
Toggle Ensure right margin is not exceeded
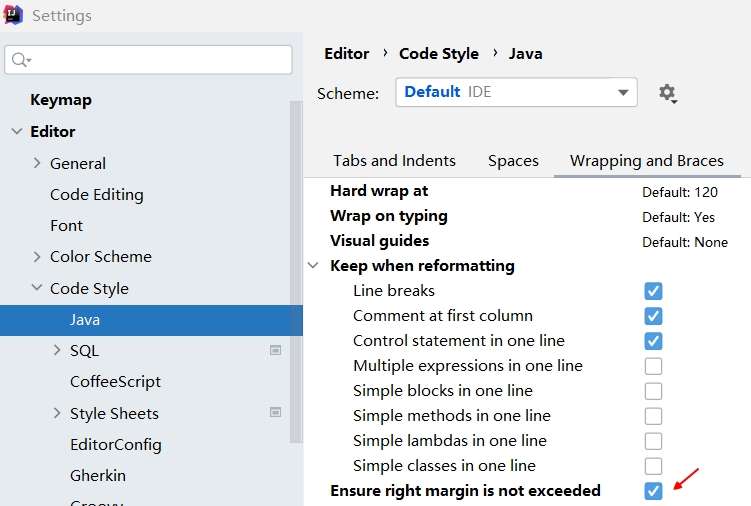click(x=653, y=491)
